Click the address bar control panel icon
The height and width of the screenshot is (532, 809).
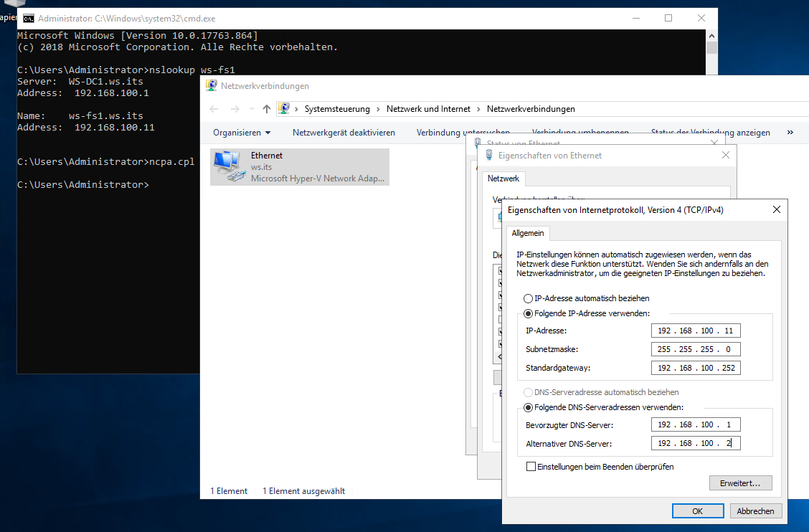(x=284, y=108)
